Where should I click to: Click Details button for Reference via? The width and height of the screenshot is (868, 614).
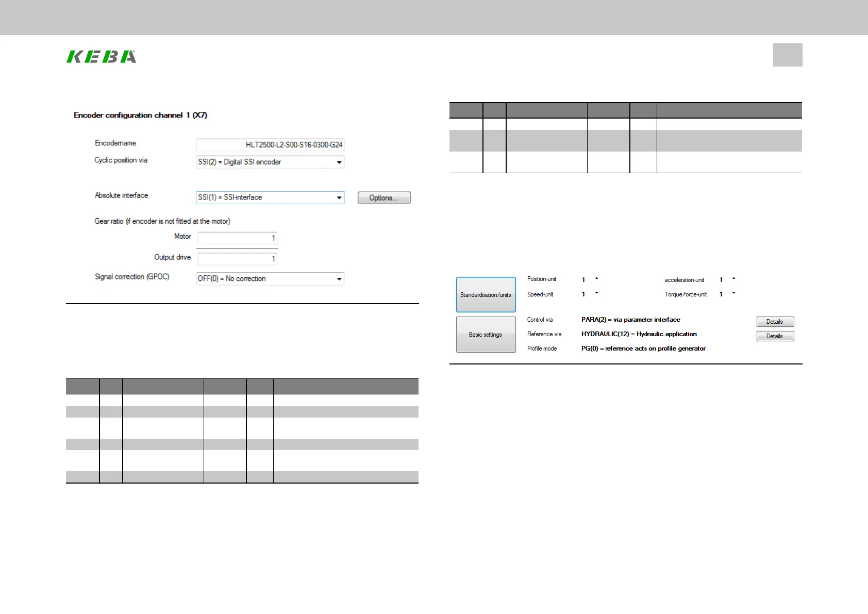[x=775, y=336]
